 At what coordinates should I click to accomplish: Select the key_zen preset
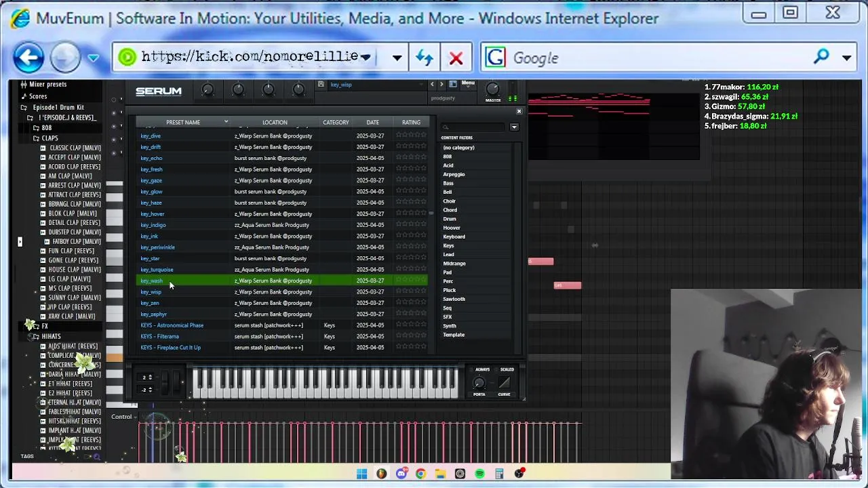[149, 303]
